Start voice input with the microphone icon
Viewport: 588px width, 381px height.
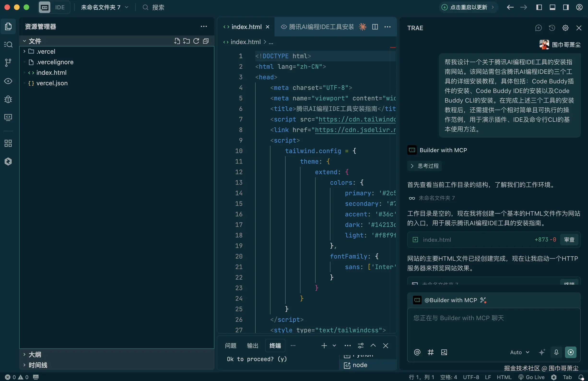(556, 352)
